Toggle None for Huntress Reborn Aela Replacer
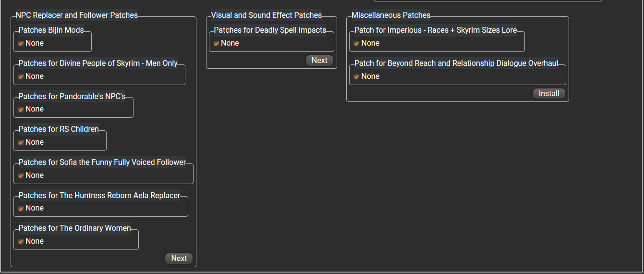The width and height of the screenshot is (644, 274). [21, 208]
